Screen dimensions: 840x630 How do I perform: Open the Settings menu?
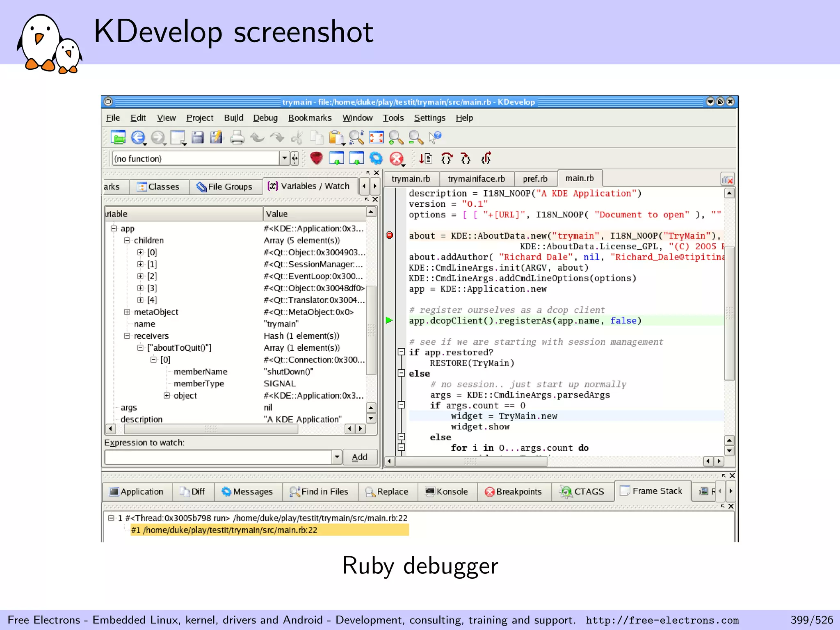429,118
